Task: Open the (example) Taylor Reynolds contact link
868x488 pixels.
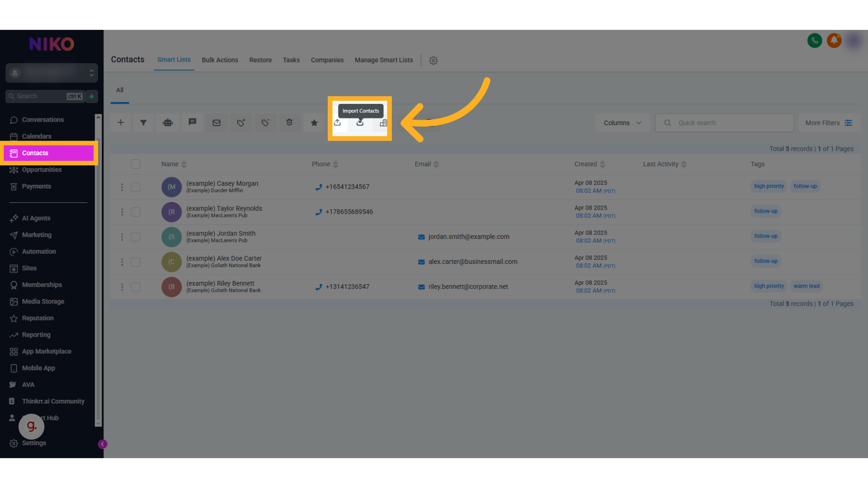Action: [224, 208]
